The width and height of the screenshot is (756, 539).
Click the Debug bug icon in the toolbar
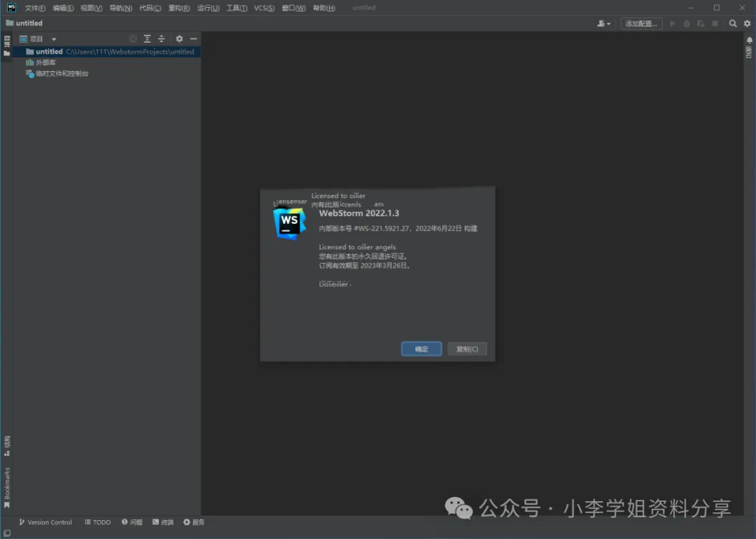[687, 23]
